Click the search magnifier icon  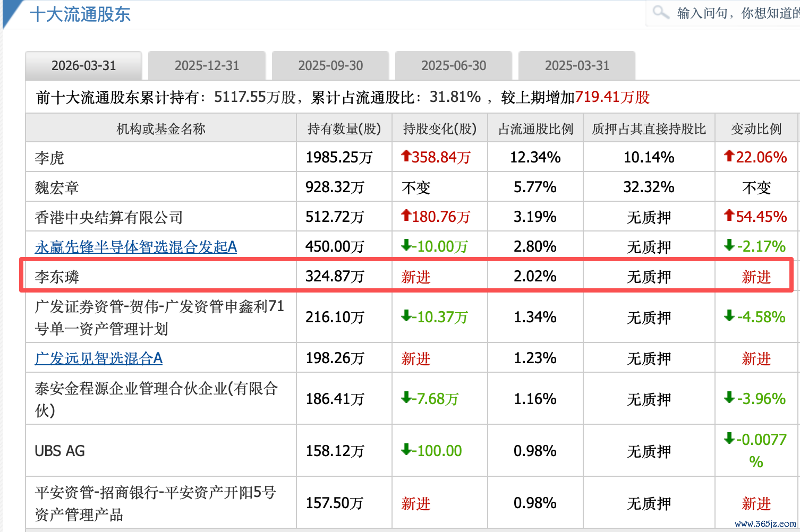tap(660, 12)
